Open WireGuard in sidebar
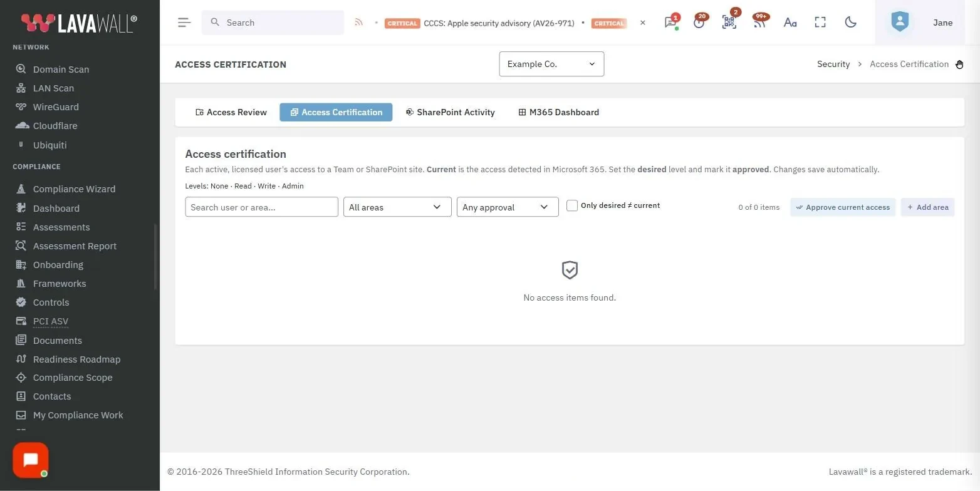The width and height of the screenshot is (980, 491). coord(56,107)
